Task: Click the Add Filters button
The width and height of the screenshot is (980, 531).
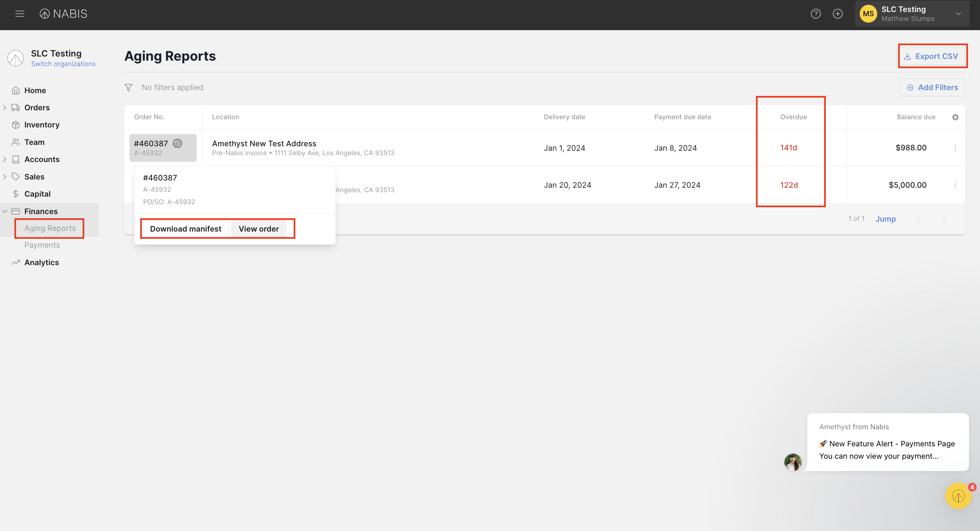Action: pyautogui.click(x=932, y=87)
